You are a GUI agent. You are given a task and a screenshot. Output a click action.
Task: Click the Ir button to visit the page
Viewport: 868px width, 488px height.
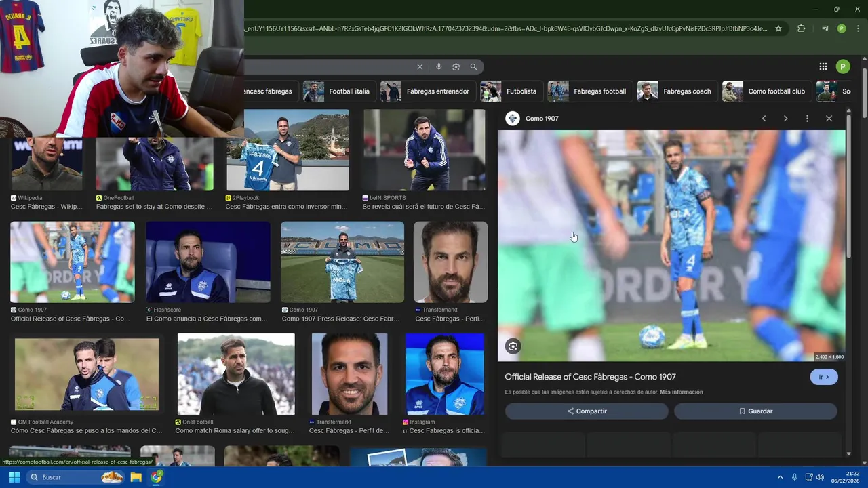pyautogui.click(x=824, y=377)
